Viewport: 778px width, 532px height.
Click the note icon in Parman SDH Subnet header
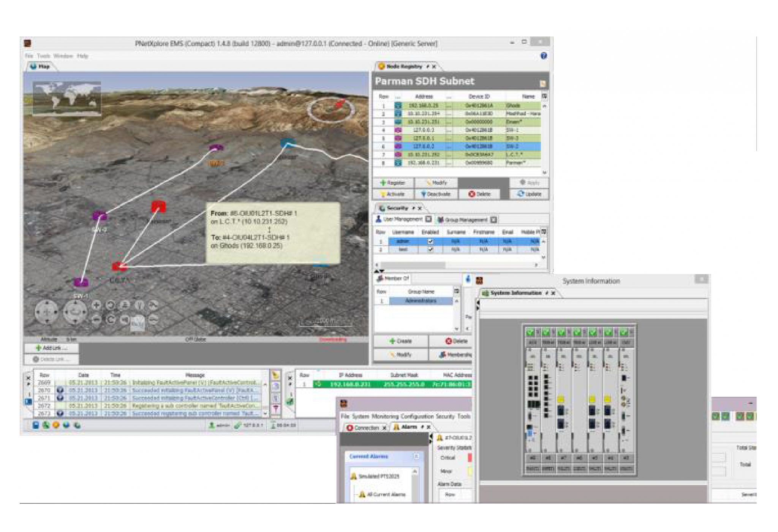tap(542, 83)
